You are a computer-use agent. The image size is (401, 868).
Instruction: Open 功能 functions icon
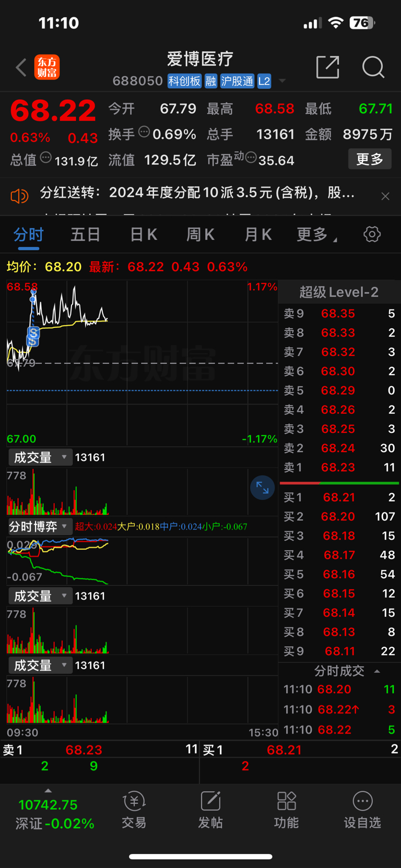[x=286, y=810]
